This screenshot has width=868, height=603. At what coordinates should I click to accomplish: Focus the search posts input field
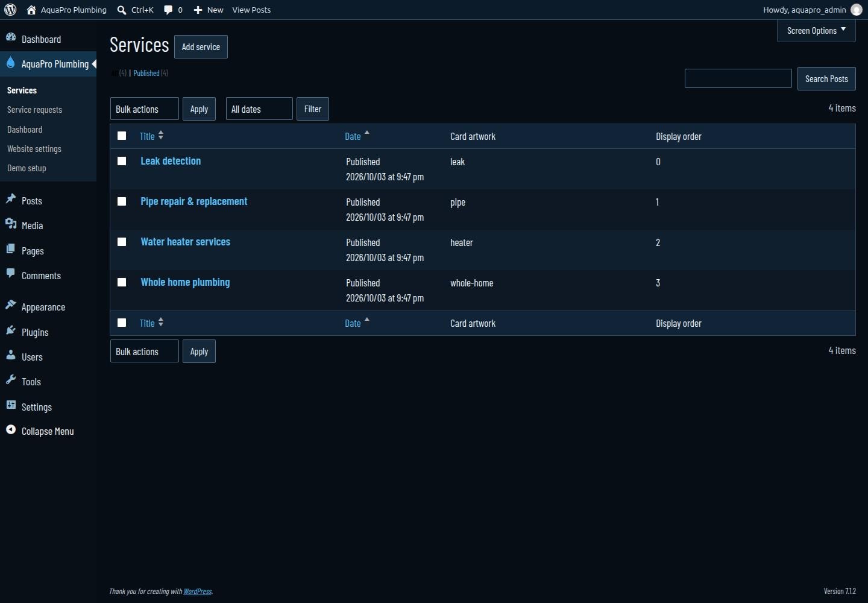click(x=738, y=78)
